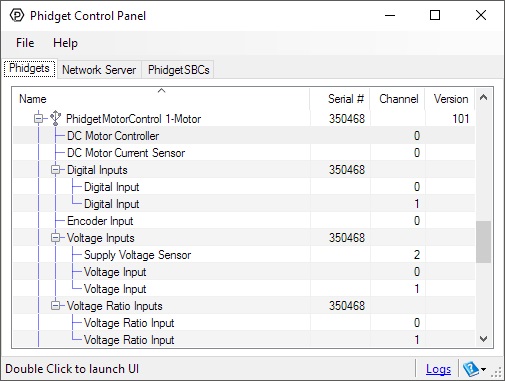Collapse the Voltage Inputs group

56,238
